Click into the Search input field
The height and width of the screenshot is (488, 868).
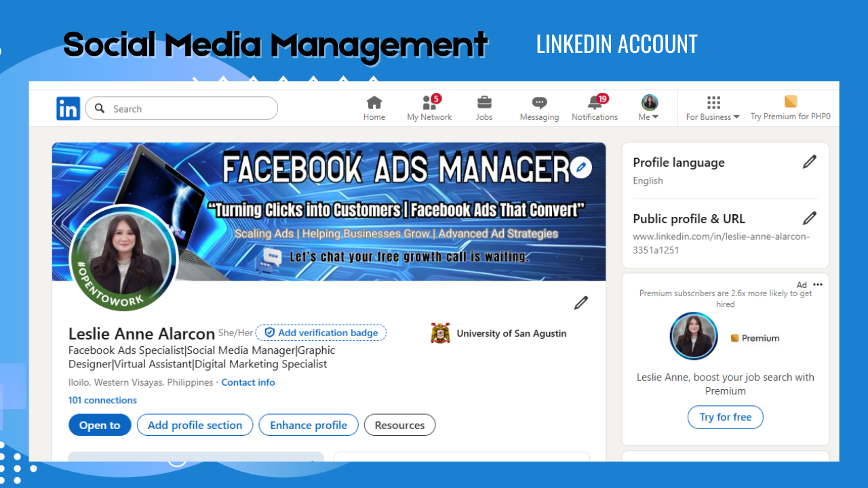[182, 108]
